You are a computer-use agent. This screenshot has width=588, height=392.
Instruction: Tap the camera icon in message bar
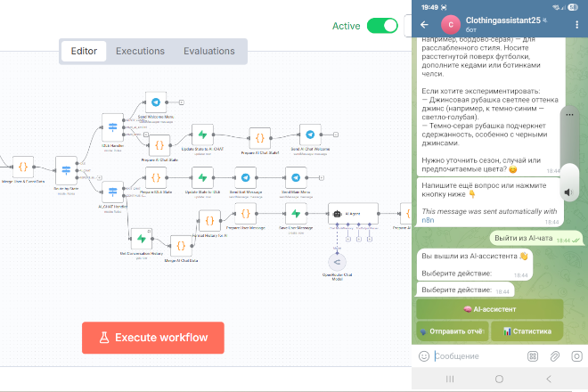(576, 356)
